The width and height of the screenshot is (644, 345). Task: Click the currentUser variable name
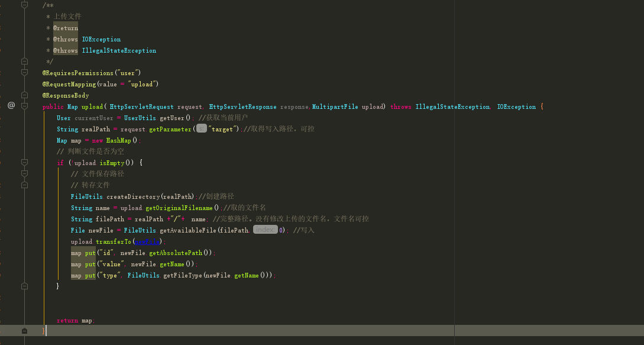[x=93, y=118]
